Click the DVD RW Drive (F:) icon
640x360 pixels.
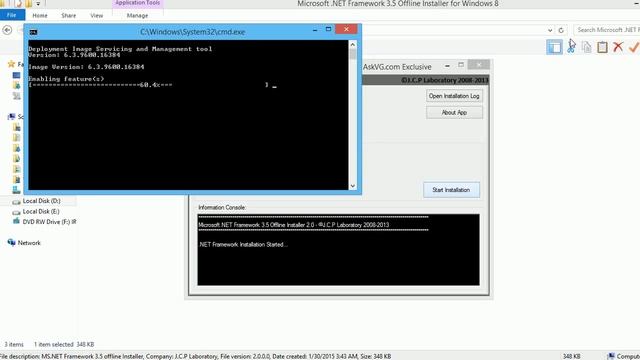pyautogui.click(x=16, y=221)
